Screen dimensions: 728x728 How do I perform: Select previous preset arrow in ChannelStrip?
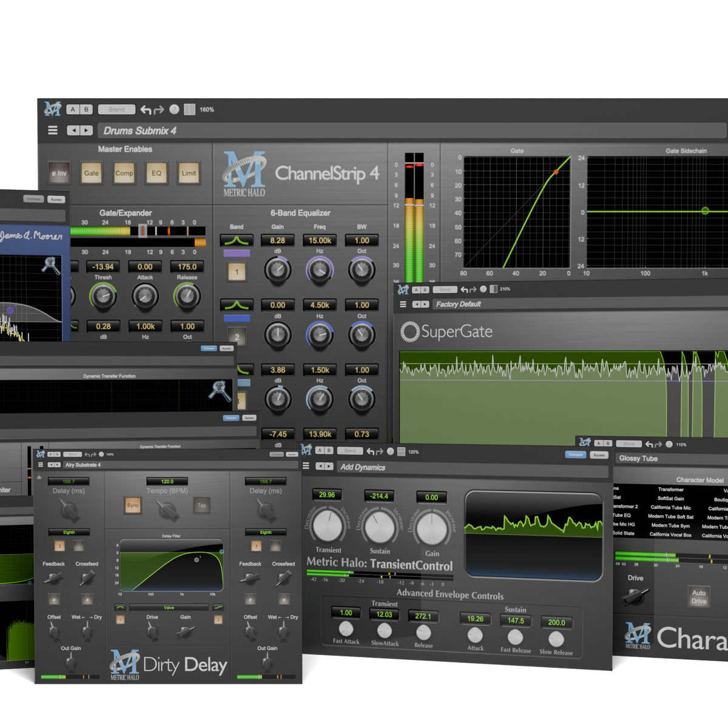coord(73,130)
